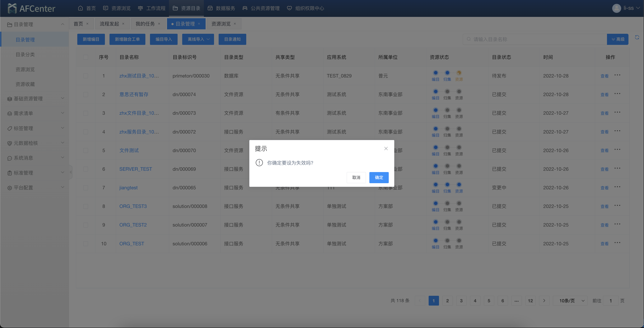The image size is (644, 328).
Task: Click the 前往 page number input
Action: (x=610, y=301)
